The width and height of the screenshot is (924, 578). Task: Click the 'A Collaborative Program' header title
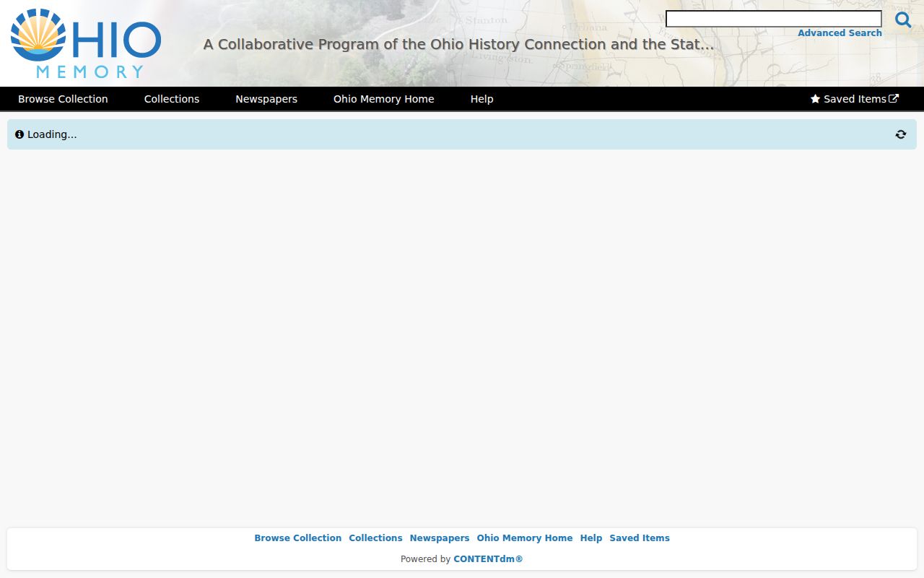458,44
